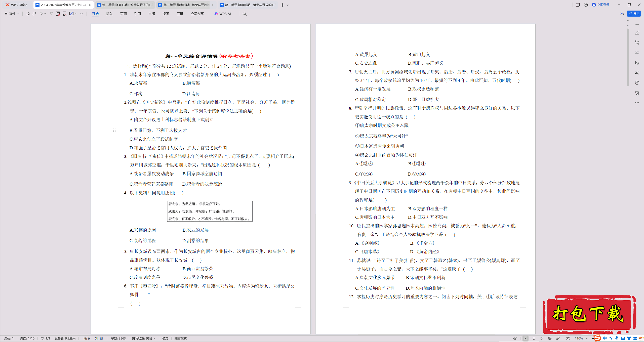Switch to outline view mode
644x342 pixels.
click(x=533, y=338)
